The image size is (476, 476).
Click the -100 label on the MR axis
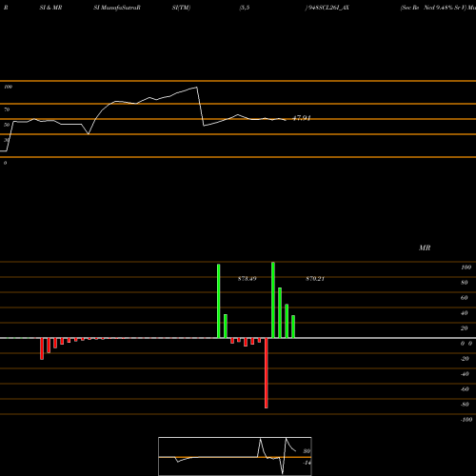(x=466, y=420)
